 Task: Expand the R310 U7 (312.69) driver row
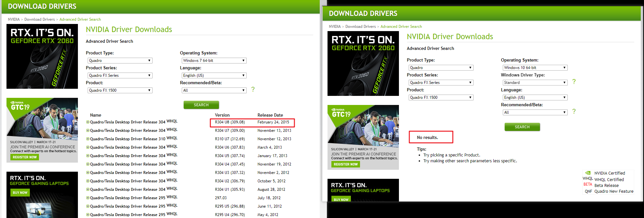(88, 139)
